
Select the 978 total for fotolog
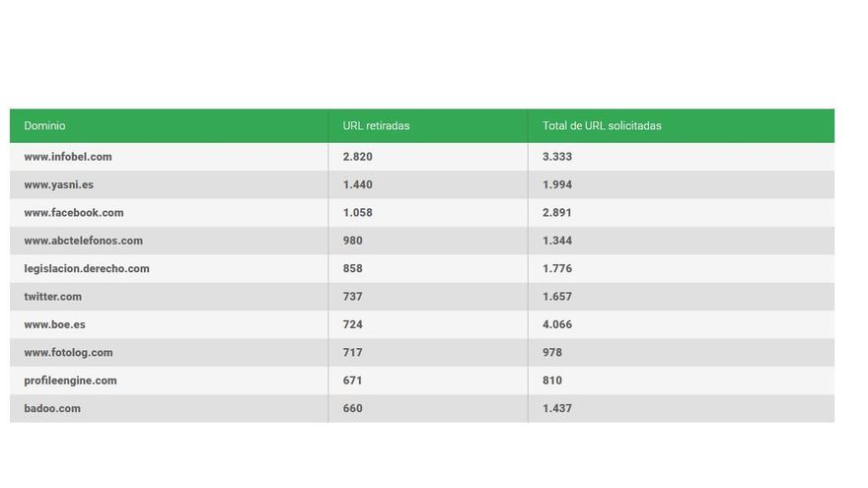(x=552, y=353)
